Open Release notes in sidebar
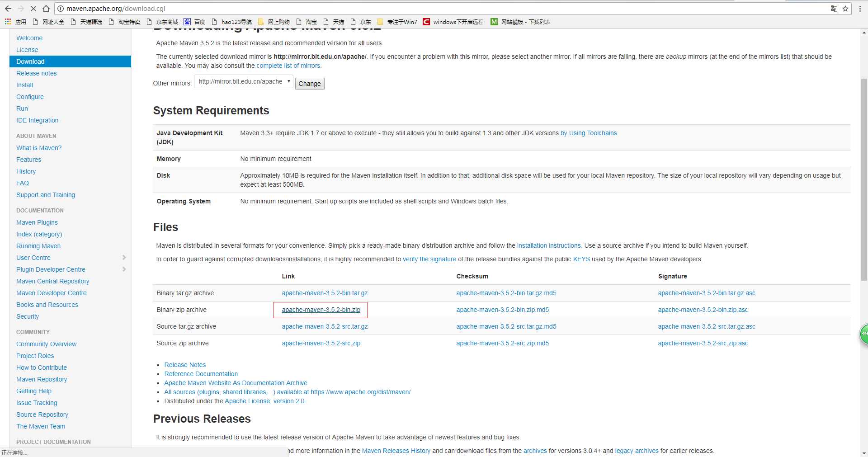 (x=37, y=73)
